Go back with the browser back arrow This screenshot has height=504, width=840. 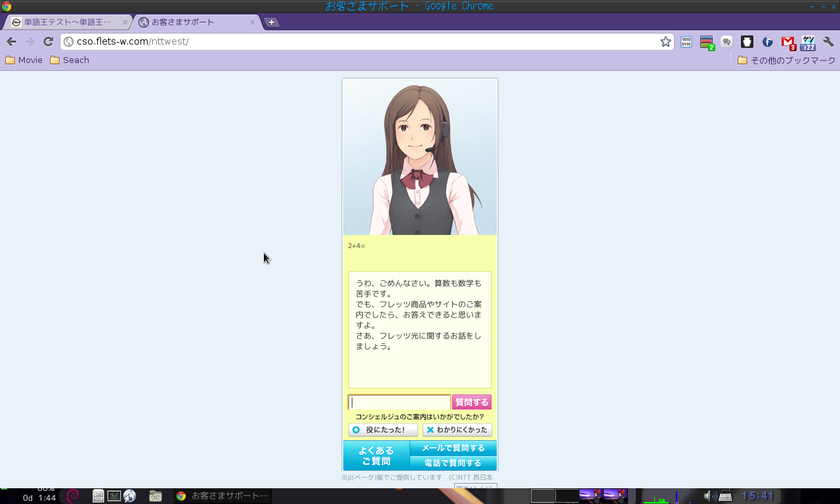(x=11, y=42)
